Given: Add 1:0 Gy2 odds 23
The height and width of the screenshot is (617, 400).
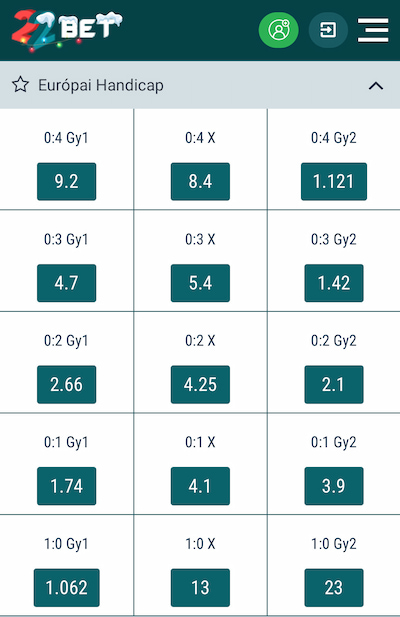Looking at the screenshot, I should 334,587.
